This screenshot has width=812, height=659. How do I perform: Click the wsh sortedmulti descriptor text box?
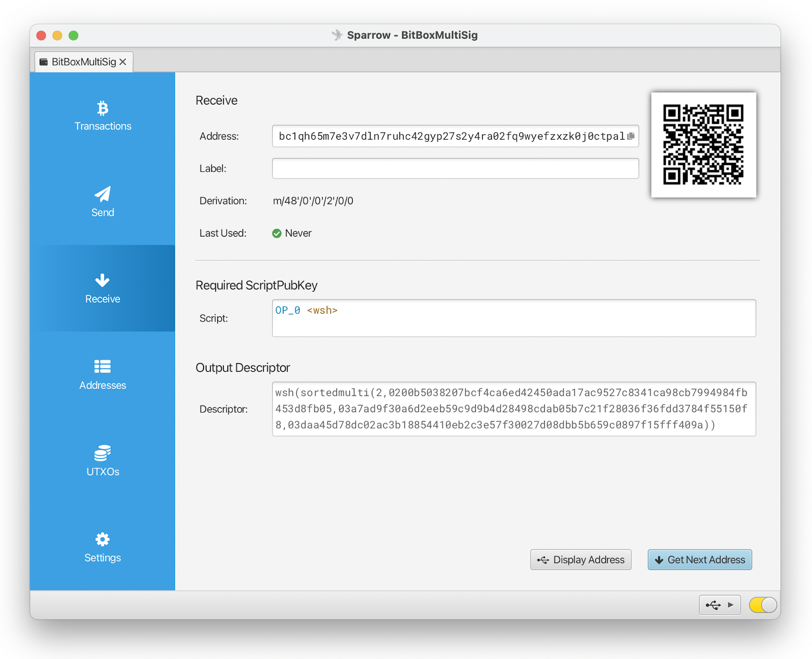[514, 409]
